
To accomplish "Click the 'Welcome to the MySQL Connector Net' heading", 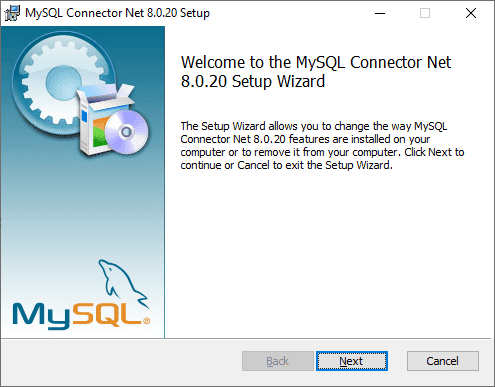I will [316, 62].
